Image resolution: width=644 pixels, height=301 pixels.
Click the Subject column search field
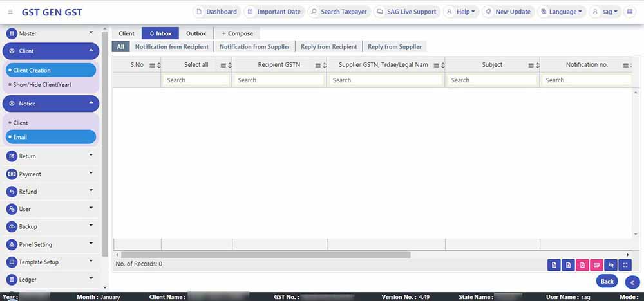491,80
